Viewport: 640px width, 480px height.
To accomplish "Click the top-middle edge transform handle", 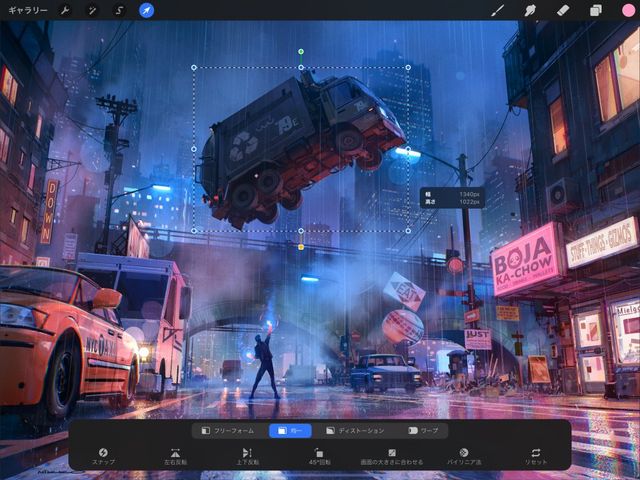I will click(301, 68).
